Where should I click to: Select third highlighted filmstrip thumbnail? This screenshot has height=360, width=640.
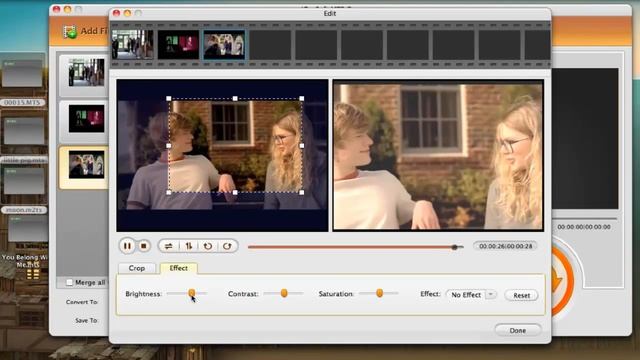(x=224, y=44)
